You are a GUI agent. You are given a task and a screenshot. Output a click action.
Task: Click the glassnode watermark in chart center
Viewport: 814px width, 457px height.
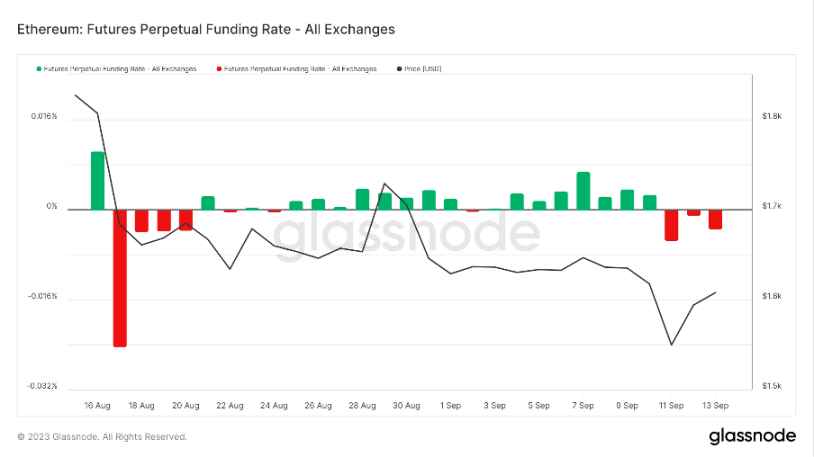click(406, 235)
